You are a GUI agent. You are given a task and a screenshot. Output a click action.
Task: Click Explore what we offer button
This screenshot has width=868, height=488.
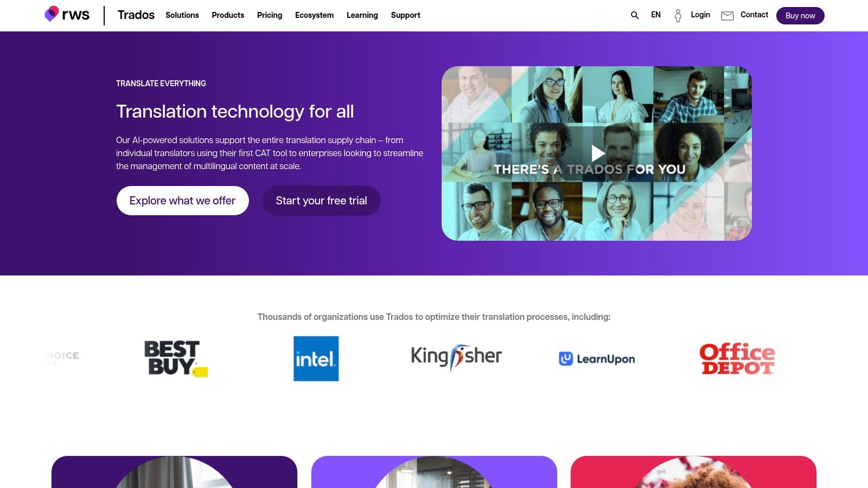tap(183, 201)
